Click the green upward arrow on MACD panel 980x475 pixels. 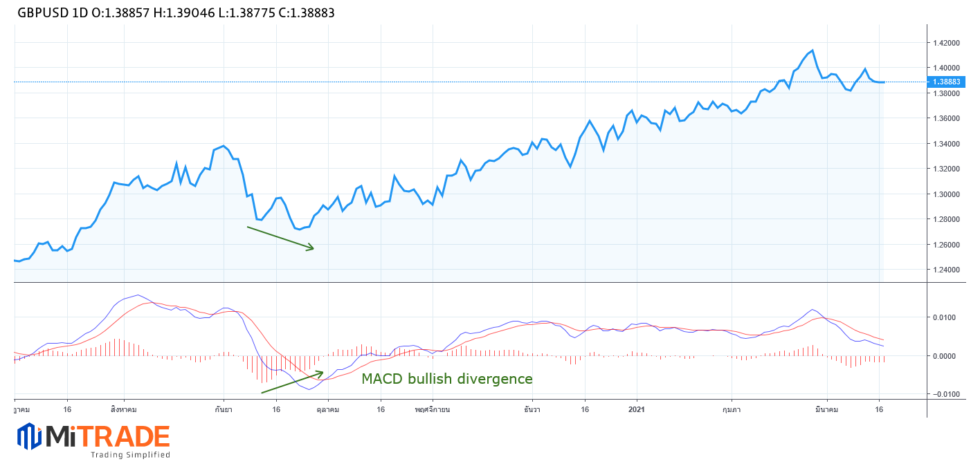(x=291, y=382)
